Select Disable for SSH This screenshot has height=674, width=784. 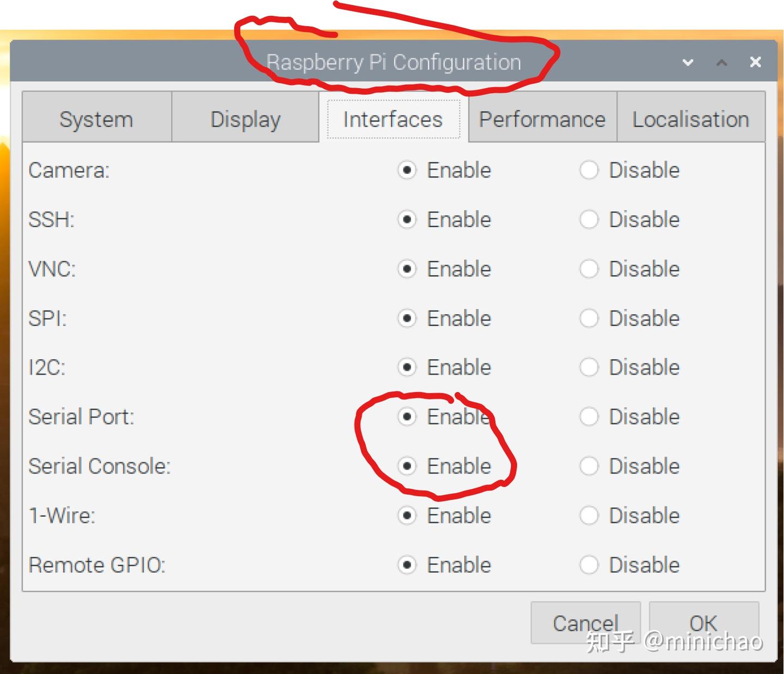589,219
